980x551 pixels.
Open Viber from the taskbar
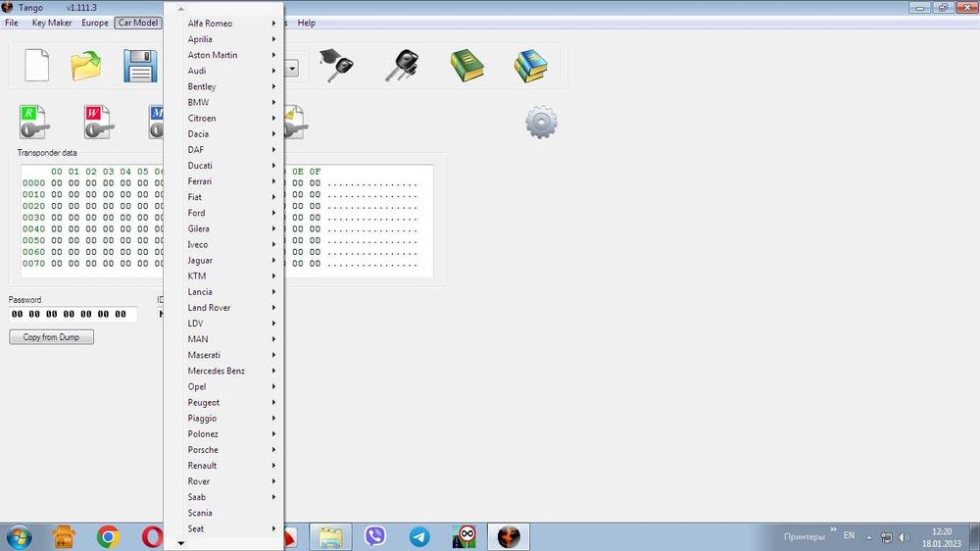pyautogui.click(x=375, y=536)
